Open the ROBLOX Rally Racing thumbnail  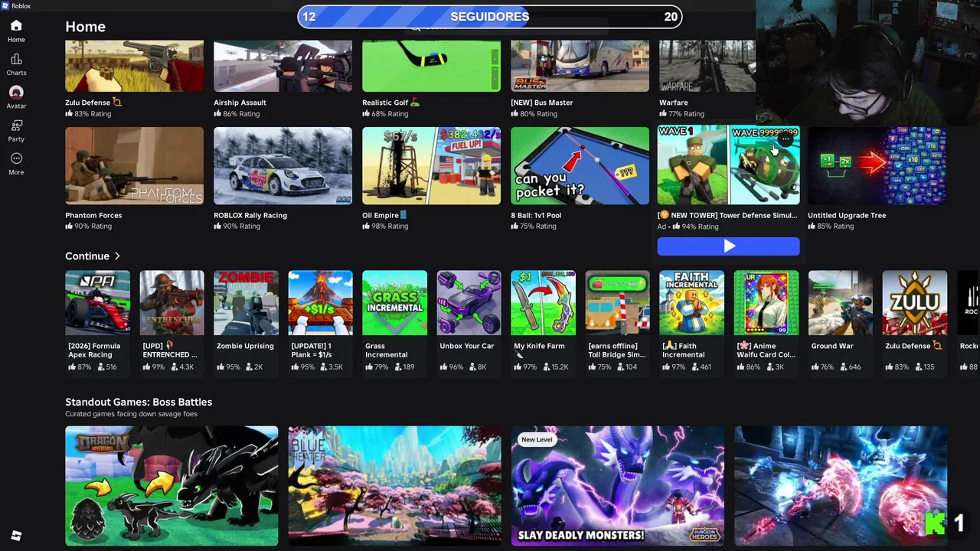click(x=283, y=166)
